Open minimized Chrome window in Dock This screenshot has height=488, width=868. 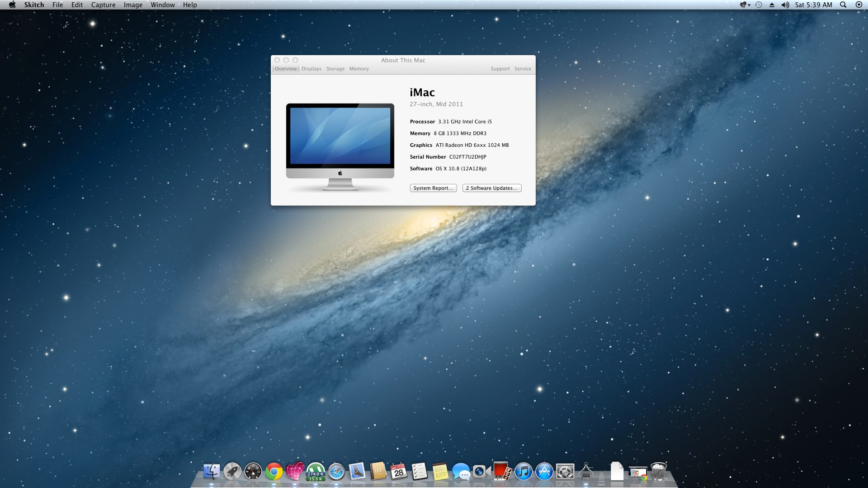coord(638,473)
